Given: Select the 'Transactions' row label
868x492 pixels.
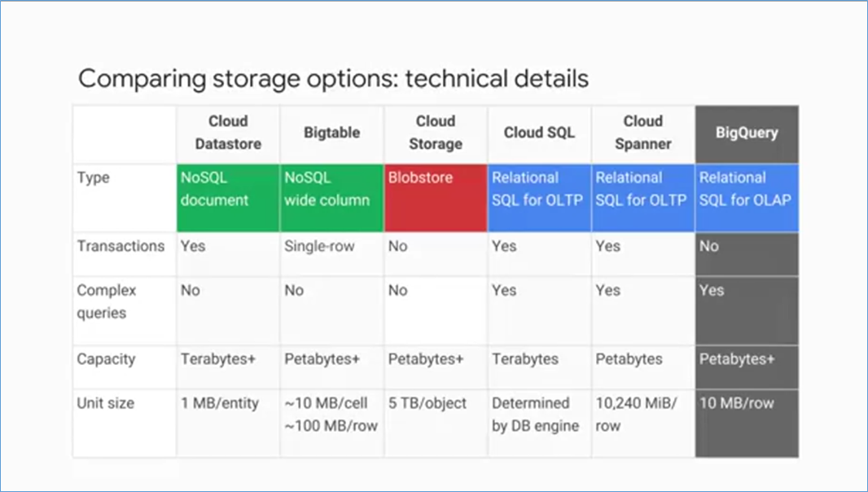Looking at the screenshot, I should [121, 246].
